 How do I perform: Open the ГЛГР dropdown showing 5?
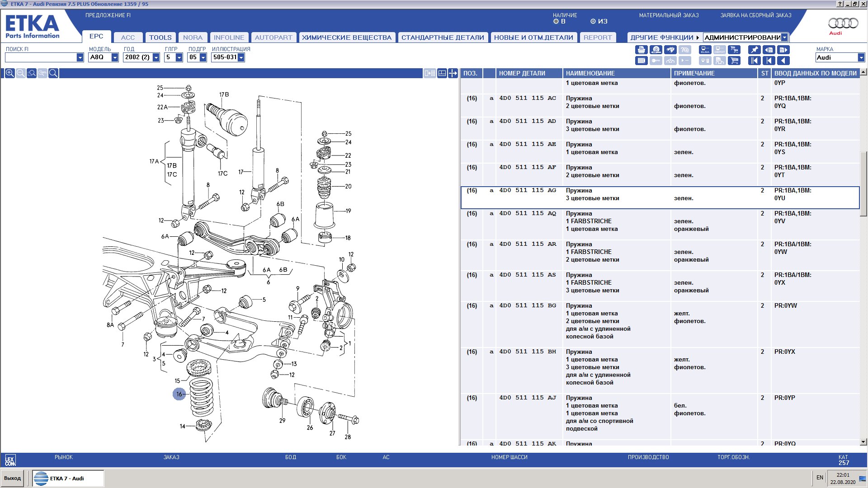point(179,57)
